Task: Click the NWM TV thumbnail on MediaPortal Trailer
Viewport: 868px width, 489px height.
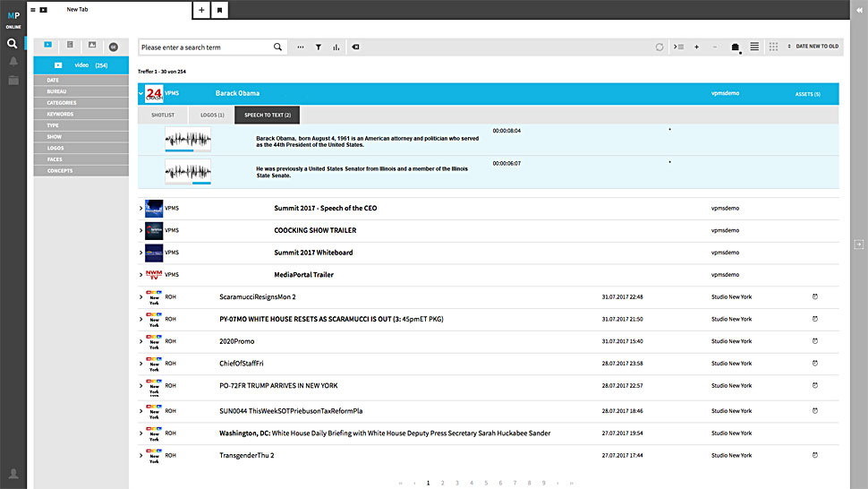Action: click(154, 275)
